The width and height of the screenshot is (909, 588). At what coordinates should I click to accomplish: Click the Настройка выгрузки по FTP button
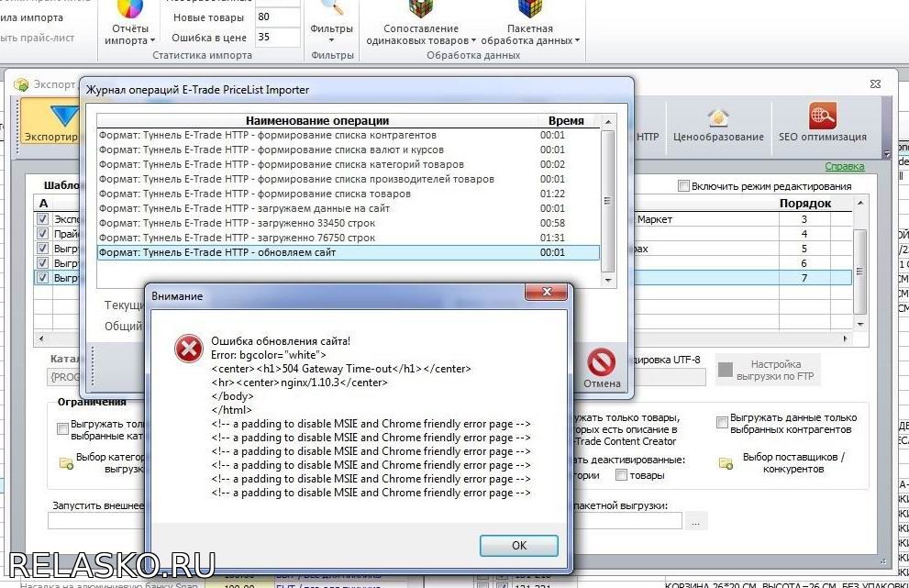tap(767, 371)
